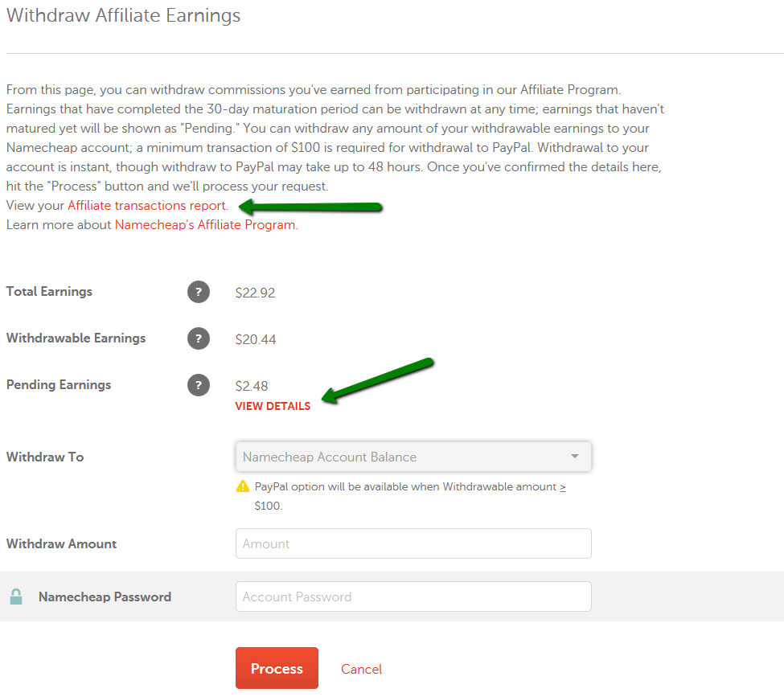Click the Total Earnings help icon

pyautogui.click(x=199, y=292)
